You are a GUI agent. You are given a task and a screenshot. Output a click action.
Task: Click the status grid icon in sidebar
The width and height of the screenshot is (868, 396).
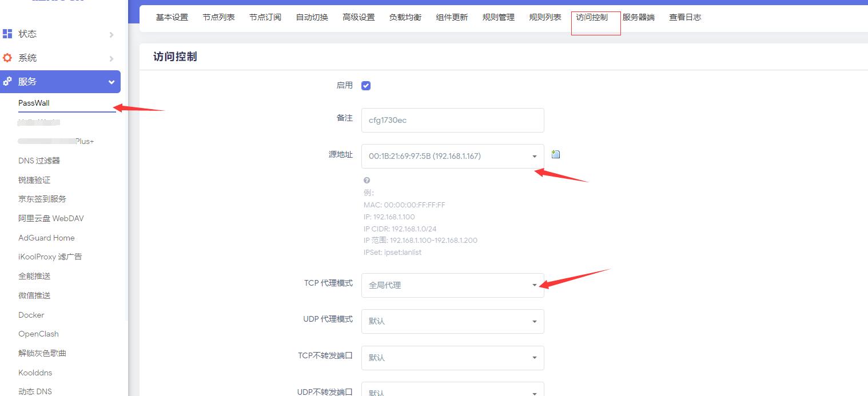pyautogui.click(x=7, y=34)
